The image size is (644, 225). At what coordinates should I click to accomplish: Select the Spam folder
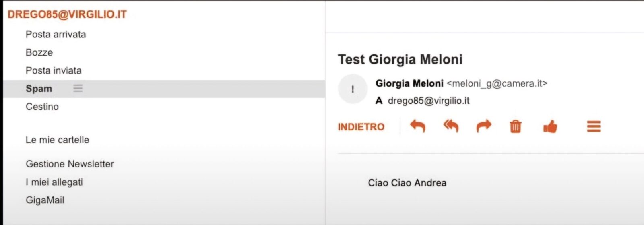pyautogui.click(x=39, y=89)
